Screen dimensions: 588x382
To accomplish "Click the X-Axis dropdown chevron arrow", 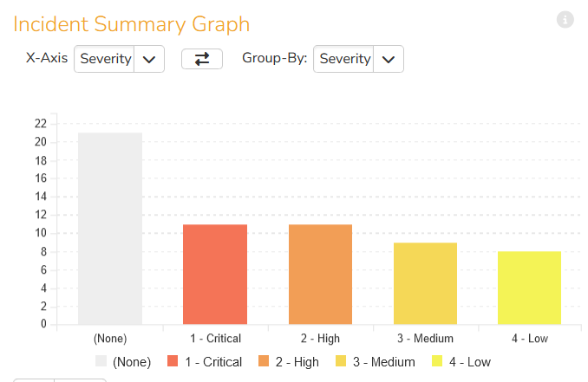I will point(149,59).
